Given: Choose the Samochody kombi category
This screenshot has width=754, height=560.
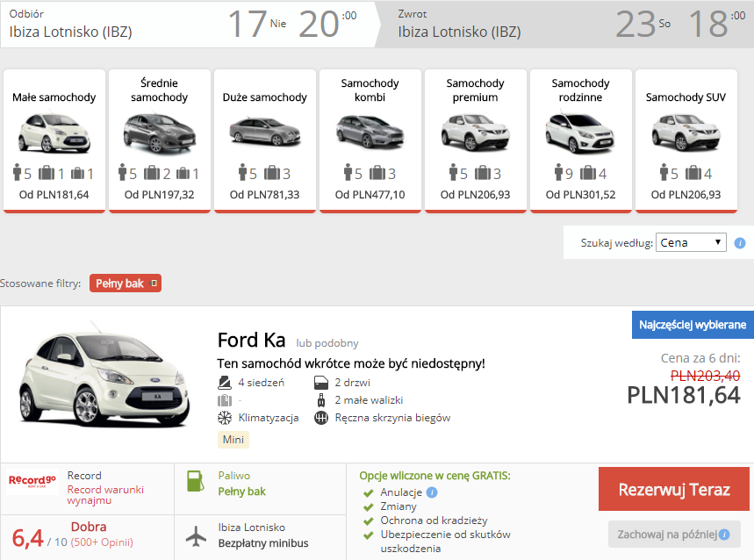Looking at the screenshot, I should 370,140.
